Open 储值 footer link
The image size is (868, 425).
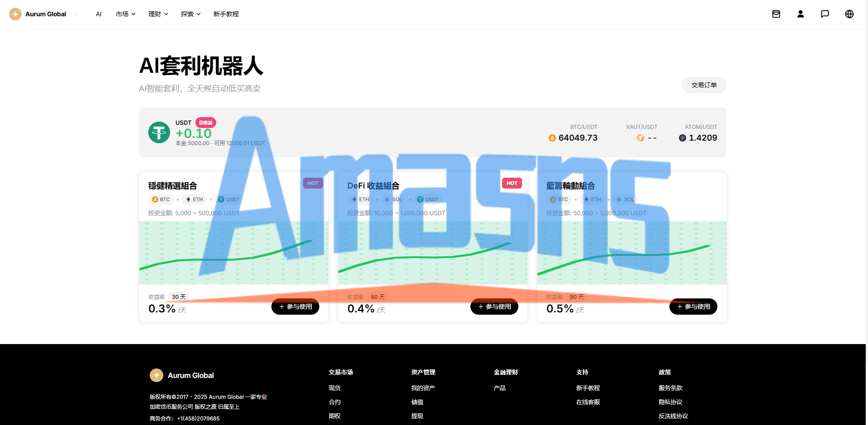[417, 402]
